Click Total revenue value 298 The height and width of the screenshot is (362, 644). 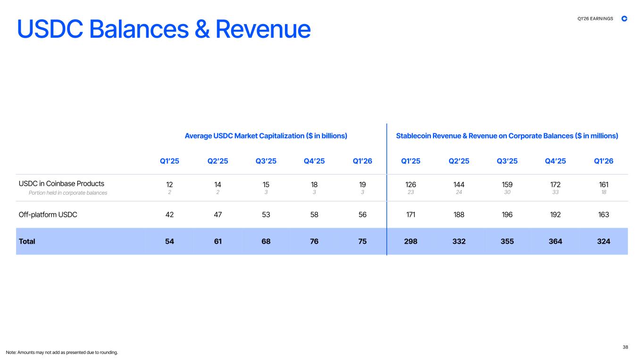[x=411, y=241]
